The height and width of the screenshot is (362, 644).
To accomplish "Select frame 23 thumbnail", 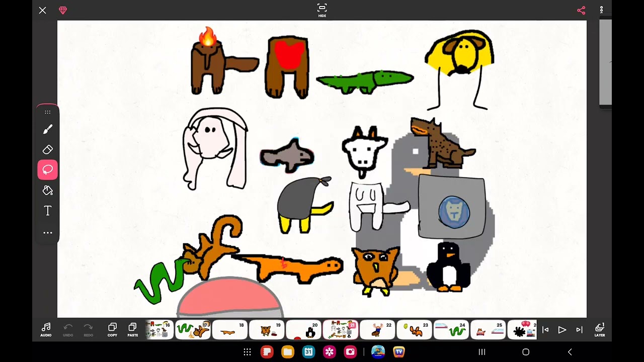I will click(x=414, y=330).
